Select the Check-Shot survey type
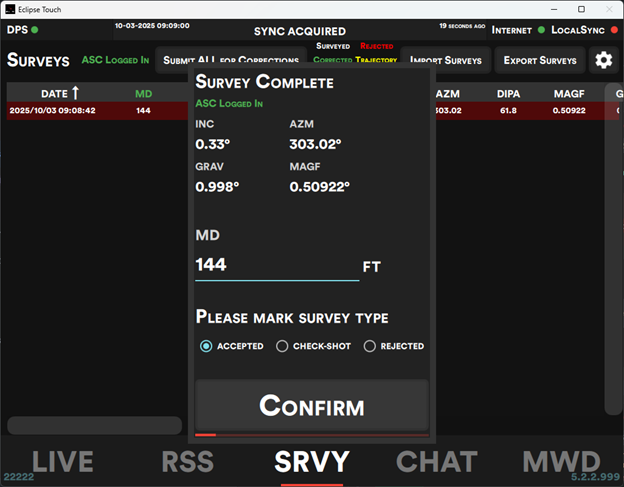 tap(282, 346)
